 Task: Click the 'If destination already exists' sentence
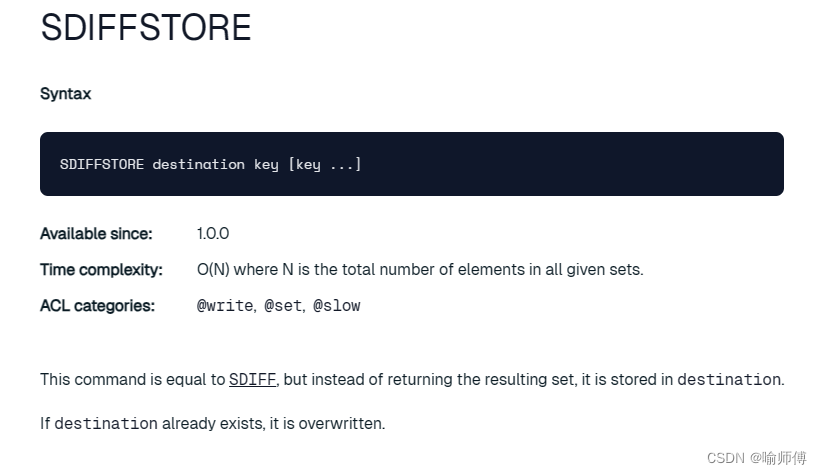click(x=212, y=423)
